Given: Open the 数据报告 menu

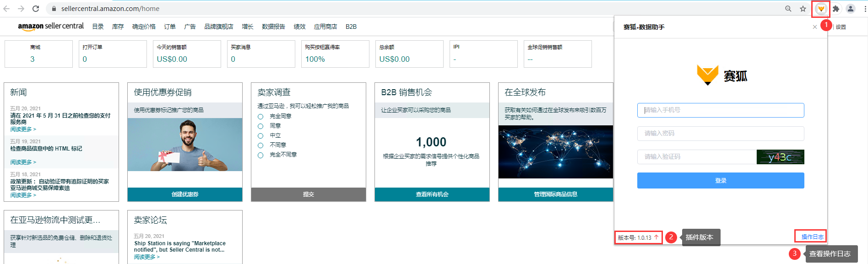Looking at the screenshot, I should tap(273, 27).
